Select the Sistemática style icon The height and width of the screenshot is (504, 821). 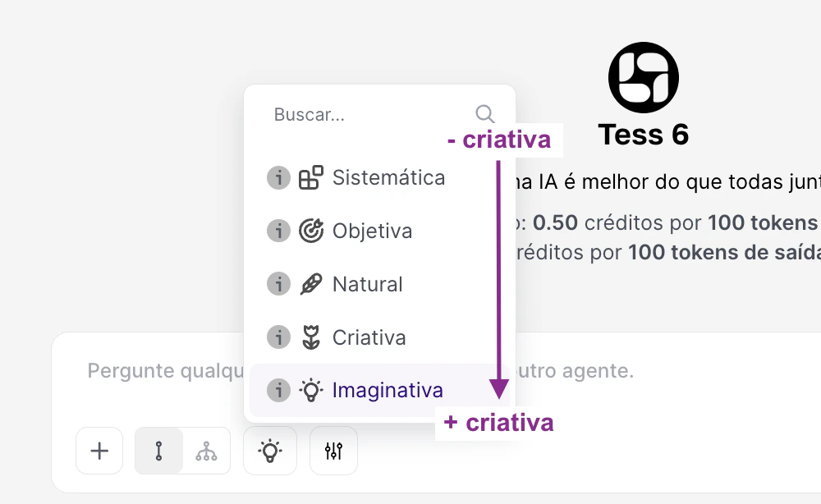point(312,176)
